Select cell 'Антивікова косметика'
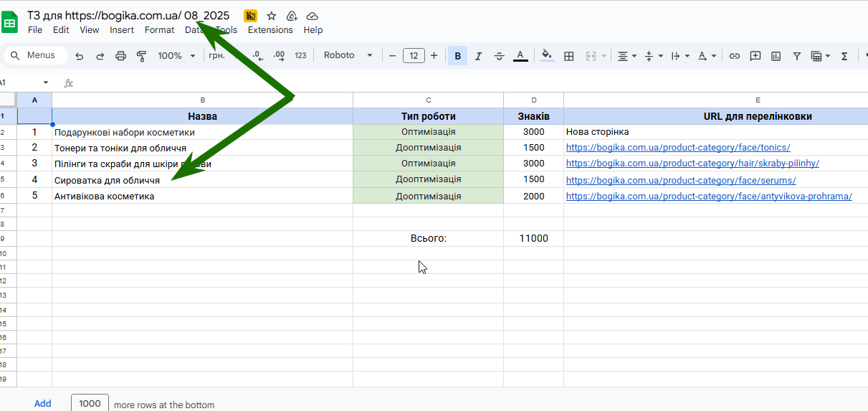The image size is (868, 411). pos(202,196)
